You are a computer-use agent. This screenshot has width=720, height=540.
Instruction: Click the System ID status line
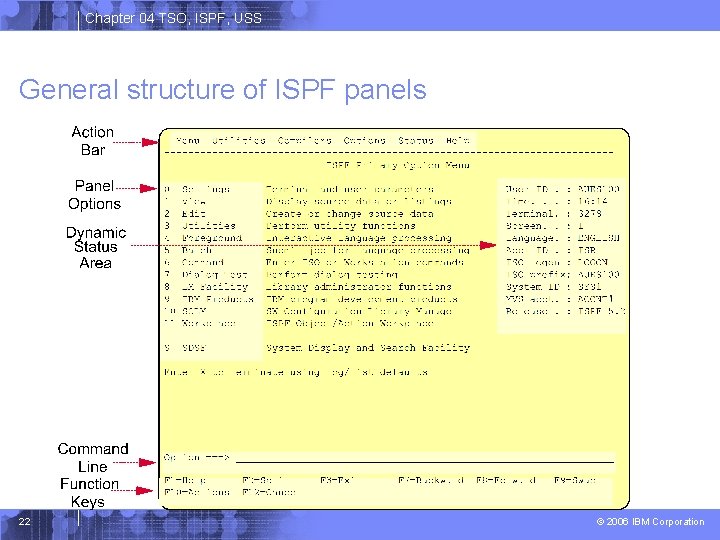point(553,287)
